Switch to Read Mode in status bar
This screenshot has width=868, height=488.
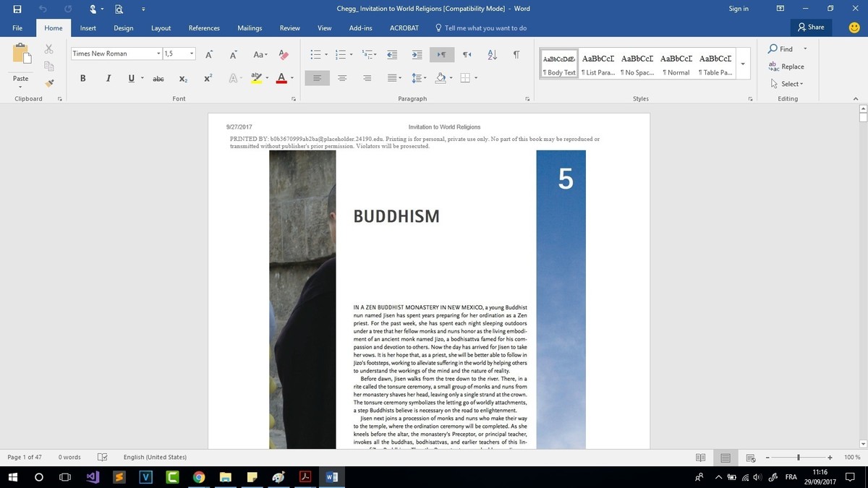[x=700, y=457]
